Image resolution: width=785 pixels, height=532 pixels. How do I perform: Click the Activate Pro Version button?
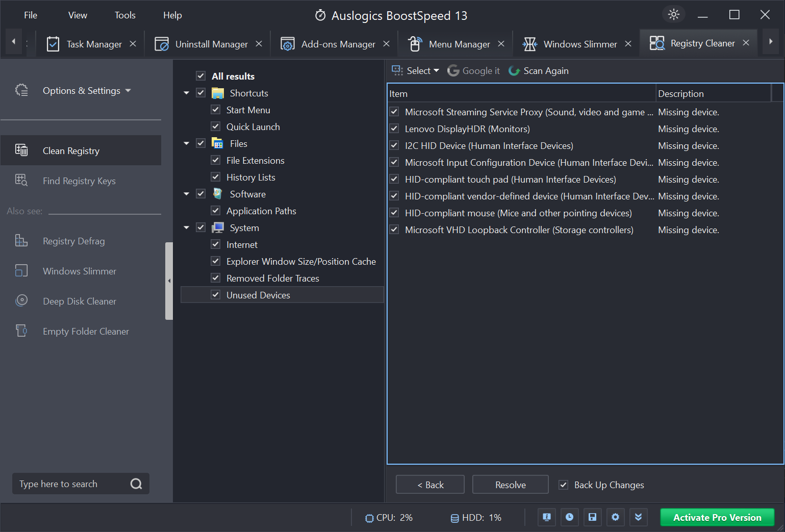click(717, 517)
